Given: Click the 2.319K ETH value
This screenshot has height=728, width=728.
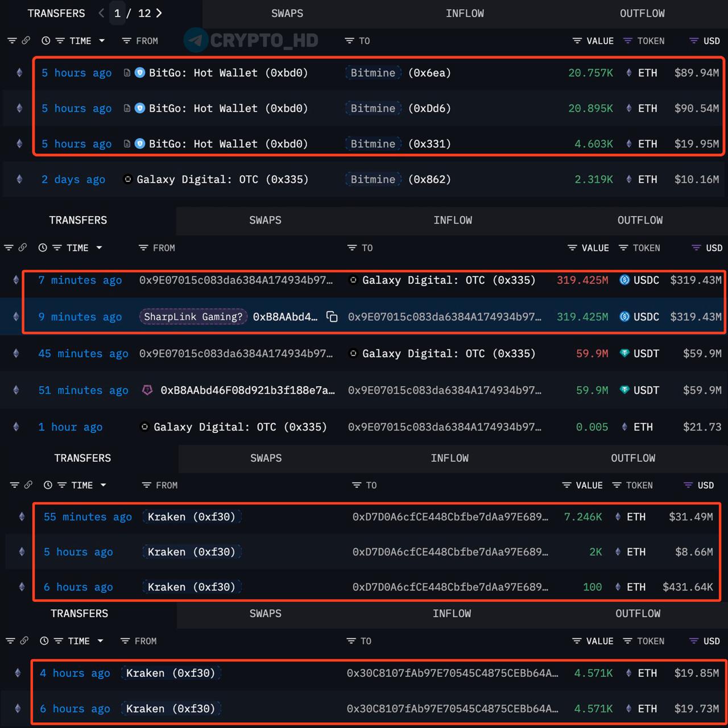Looking at the screenshot, I should (594, 179).
